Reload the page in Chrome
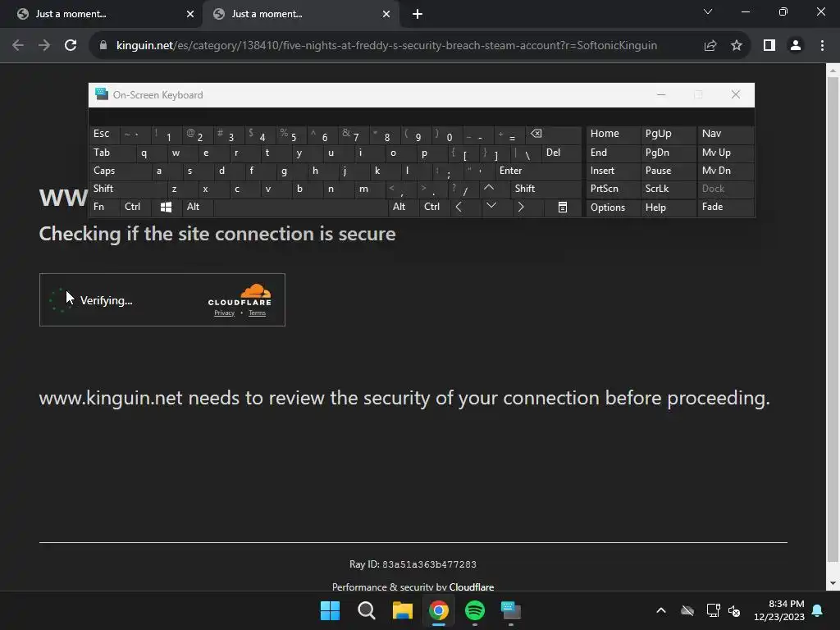 point(71,46)
